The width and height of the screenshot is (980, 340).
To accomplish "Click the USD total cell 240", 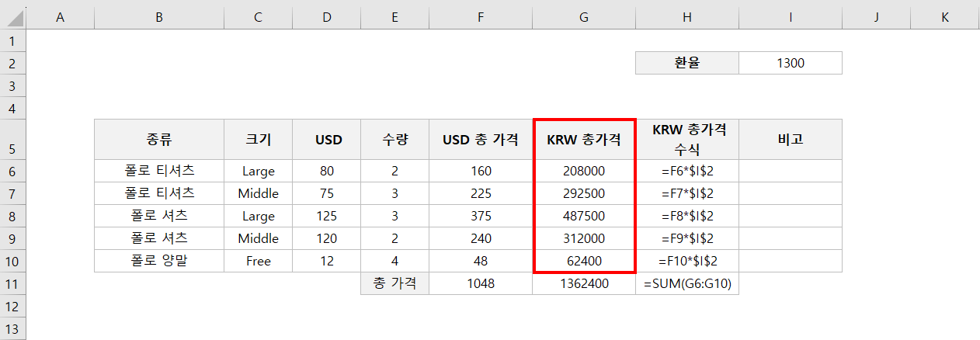I will click(x=481, y=239).
